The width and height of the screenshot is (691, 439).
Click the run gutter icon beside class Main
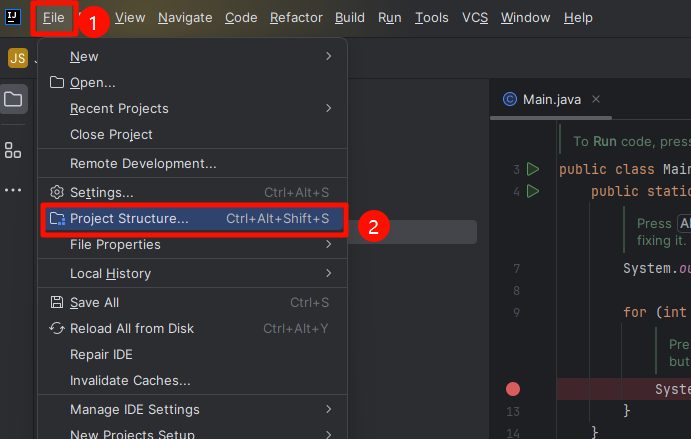pyautogui.click(x=533, y=169)
